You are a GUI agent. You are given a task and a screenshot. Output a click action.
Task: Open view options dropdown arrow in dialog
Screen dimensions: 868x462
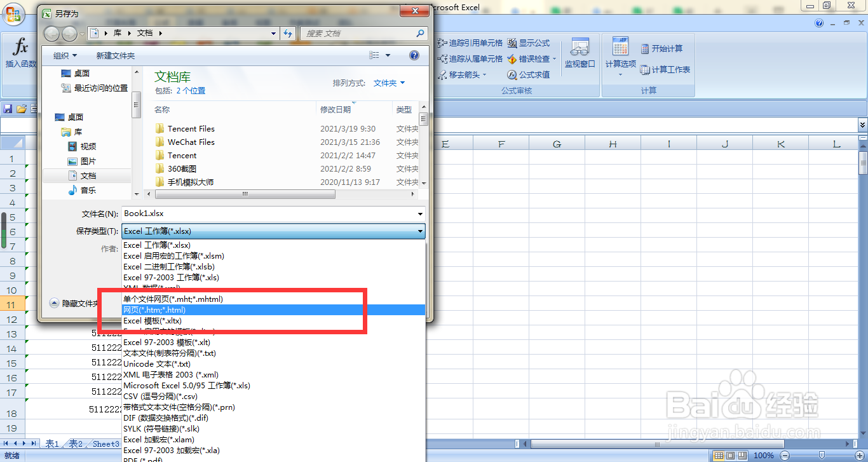tap(388, 55)
